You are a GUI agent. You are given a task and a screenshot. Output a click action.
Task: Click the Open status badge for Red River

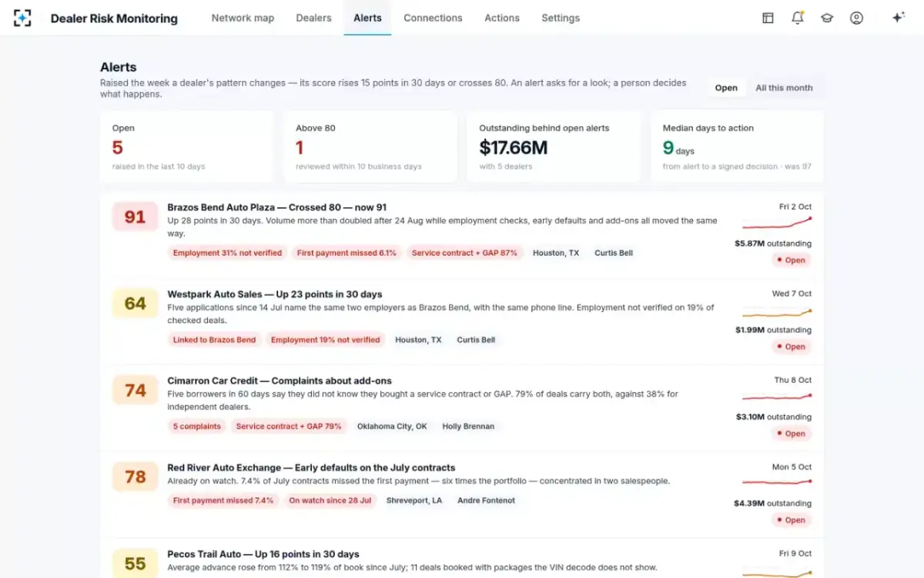792,520
